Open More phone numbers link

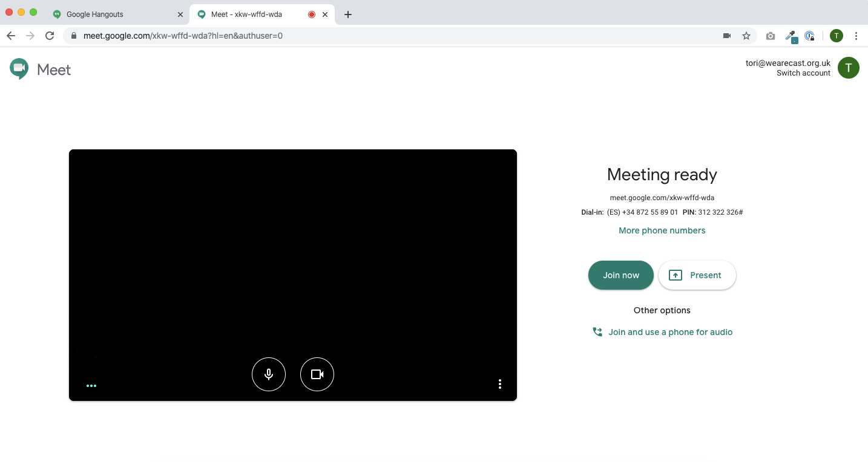[662, 230]
